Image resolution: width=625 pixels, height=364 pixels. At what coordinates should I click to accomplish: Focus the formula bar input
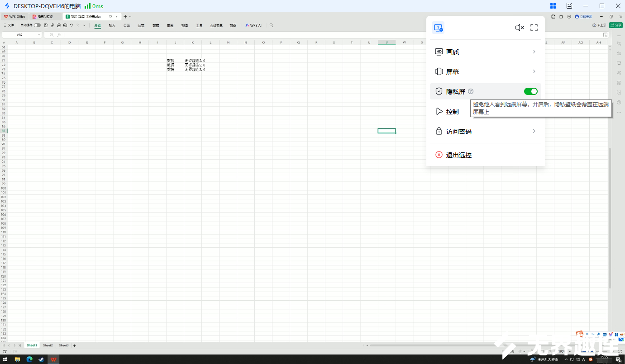pyautogui.click(x=333, y=35)
